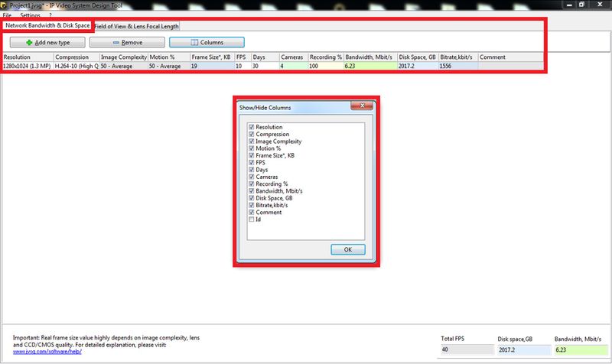The image size is (612, 364).
Task: Click the app icon in title bar
Action: coord(4,5)
